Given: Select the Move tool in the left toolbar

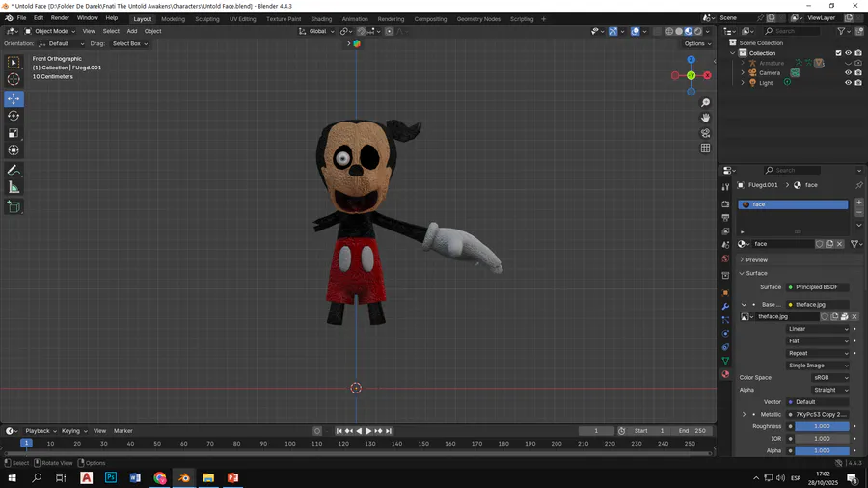Looking at the screenshot, I should pos(14,98).
